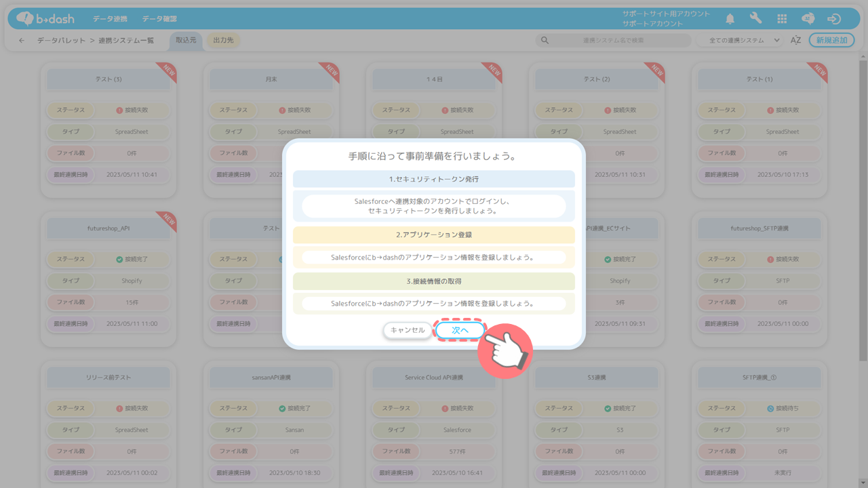The height and width of the screenshot is (488, 868).
Task: Click error status icon on テスト (3) card
Action: coord(119,110)
